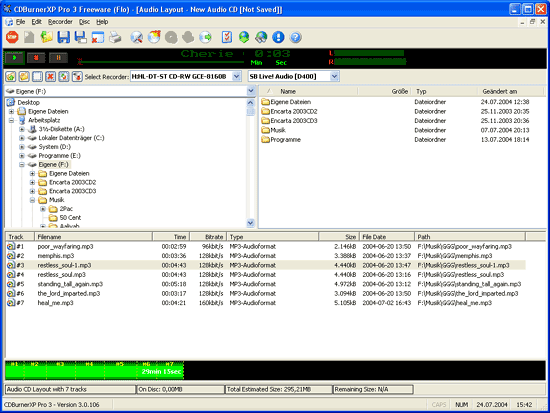Viewport: 550px width, 413px height.
Task: Click the disc with green arrow icon
Action: click(206, 37)
